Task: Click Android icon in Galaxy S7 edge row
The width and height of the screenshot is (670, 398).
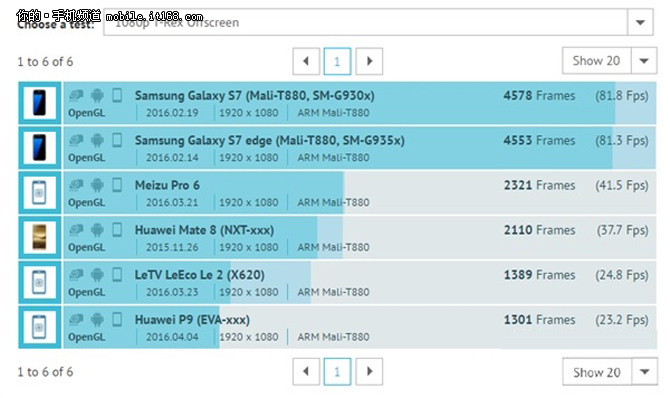Action: [97, 140]
